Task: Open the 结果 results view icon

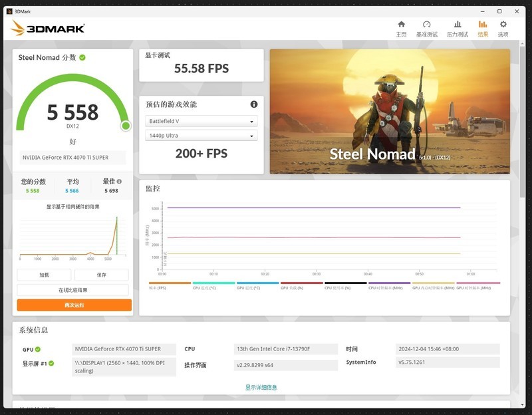Action: [482, 25]
